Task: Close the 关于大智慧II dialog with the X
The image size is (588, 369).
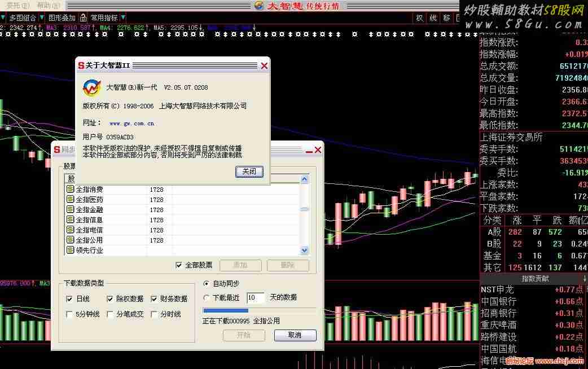Action: tap(264, 65)
